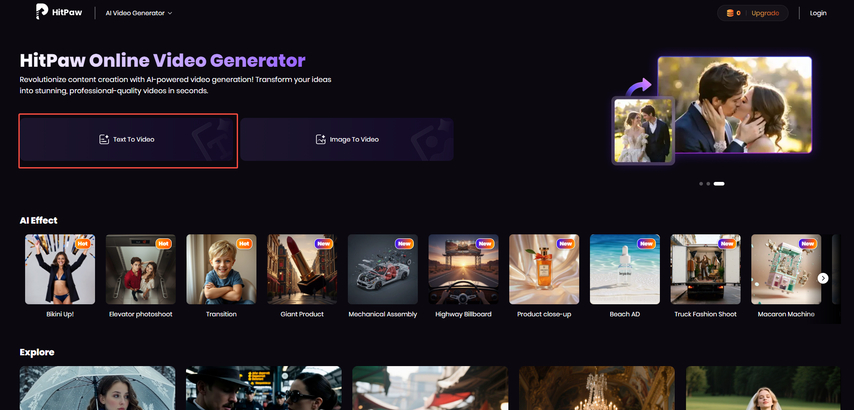Open the Mechanical Assembly effect

[383, 269]
